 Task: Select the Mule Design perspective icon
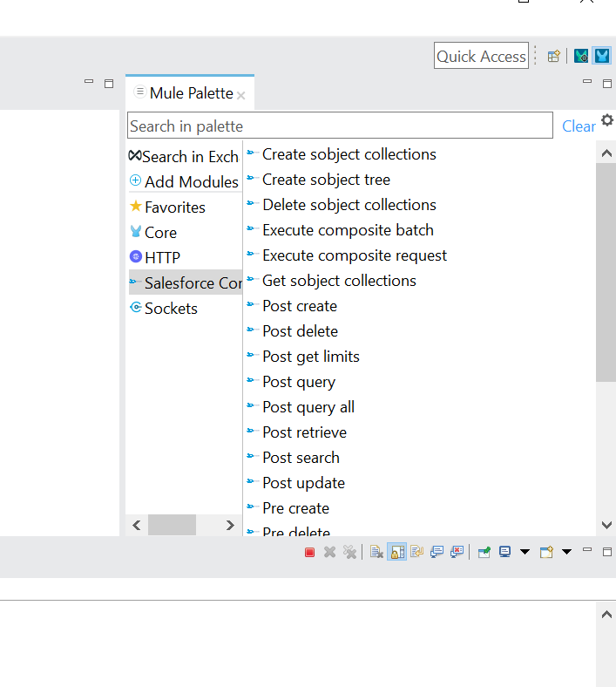(602, 56)
